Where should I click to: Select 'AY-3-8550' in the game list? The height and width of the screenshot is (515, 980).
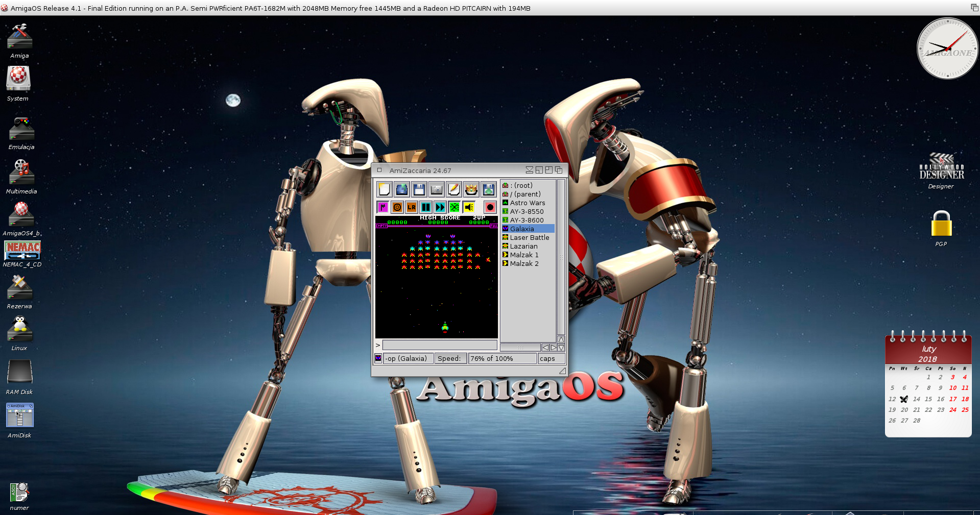point(528,211)
